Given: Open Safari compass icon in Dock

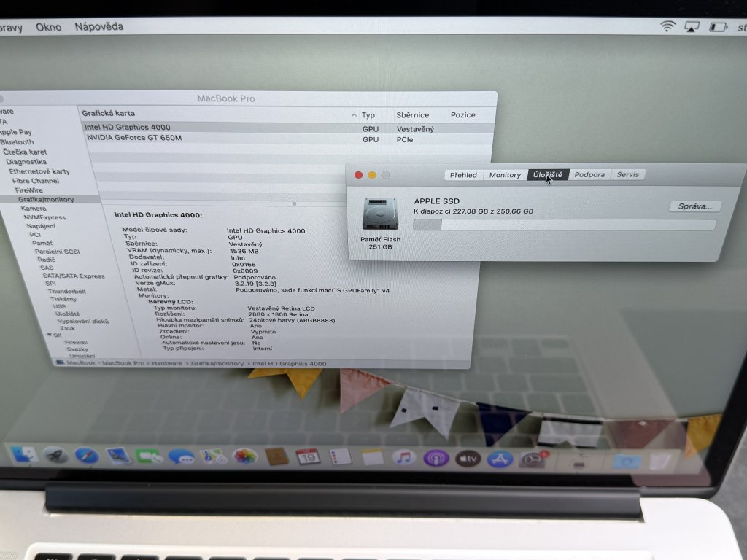Looking at the screenshot, I should click(87, 455).
